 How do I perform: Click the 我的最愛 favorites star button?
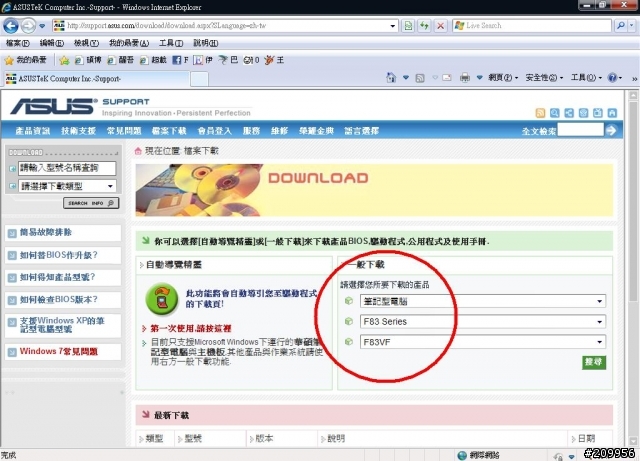(26, 60)
